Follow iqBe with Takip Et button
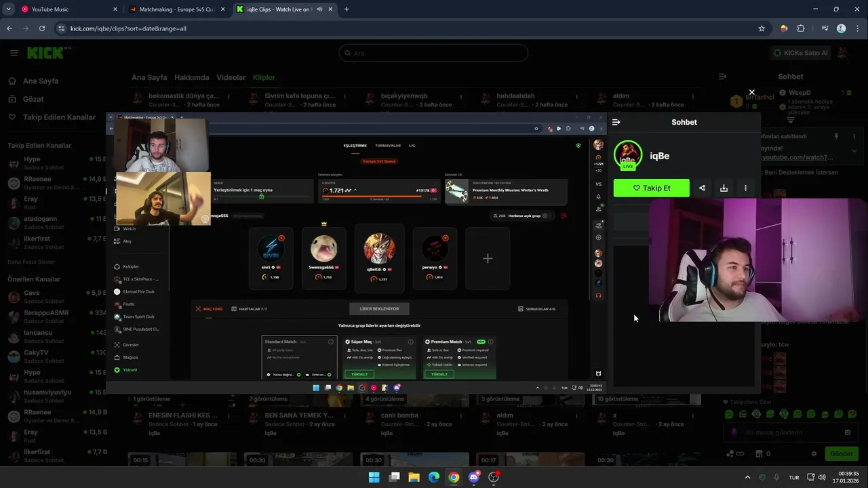This screenshot has height=488, width=868. point(652,188)
